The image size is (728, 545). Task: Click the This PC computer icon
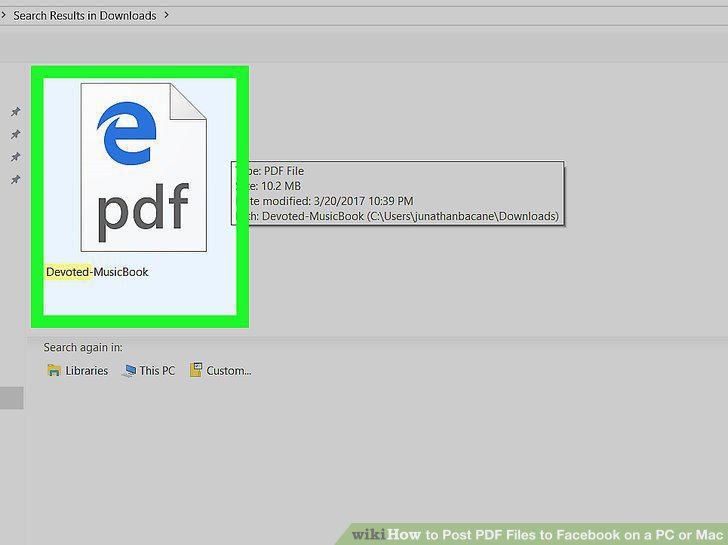point(130,370)
